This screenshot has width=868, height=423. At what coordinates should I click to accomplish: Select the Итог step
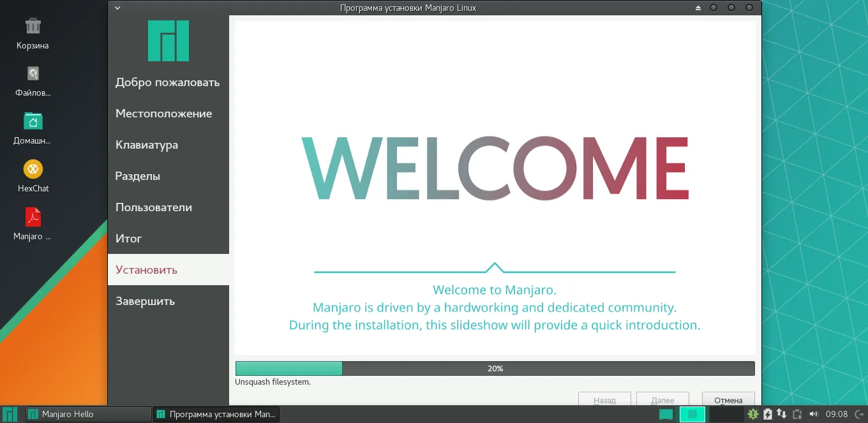(168, 239)
